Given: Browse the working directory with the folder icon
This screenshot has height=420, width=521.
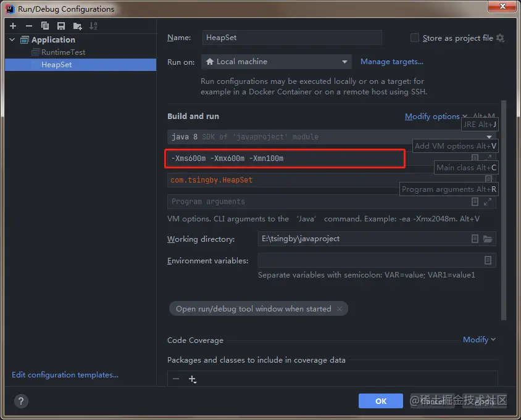Looking at the screenshot, I should (488, 239).
